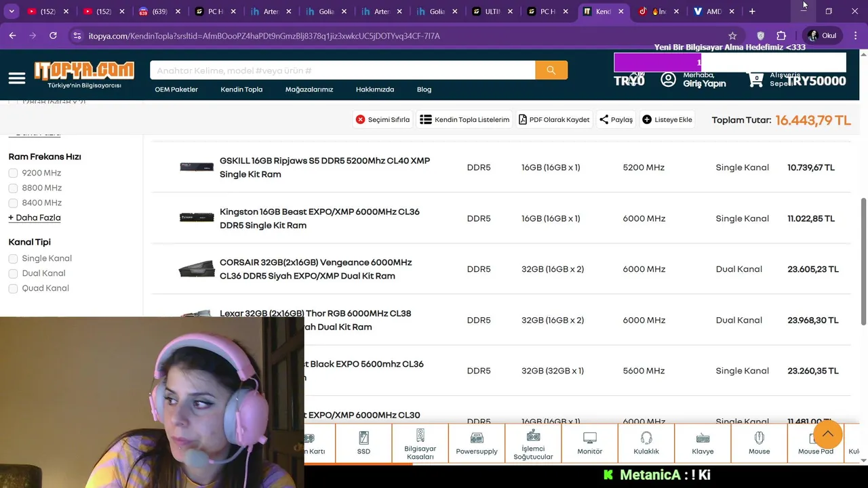Open Kingston 16GB Beast EXPO/XMP 6000MHz product
This screenshot has width=868, height=488.
click(319, 218)
